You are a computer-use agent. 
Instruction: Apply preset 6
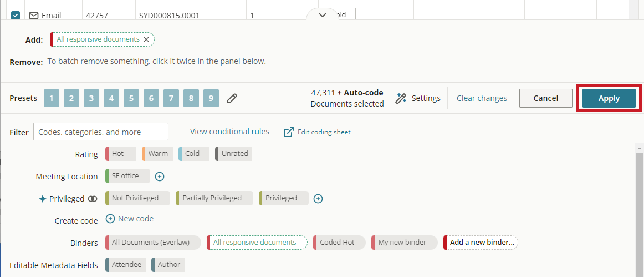[x=151, y=98]
